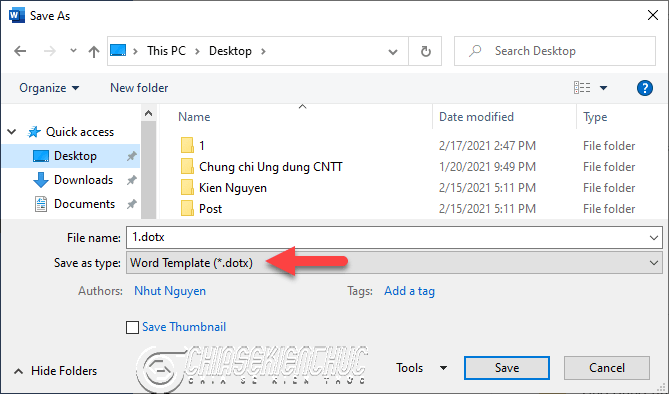Select This PC in the address path
Viewport: 669px width, 394px height.
[166, 51]
